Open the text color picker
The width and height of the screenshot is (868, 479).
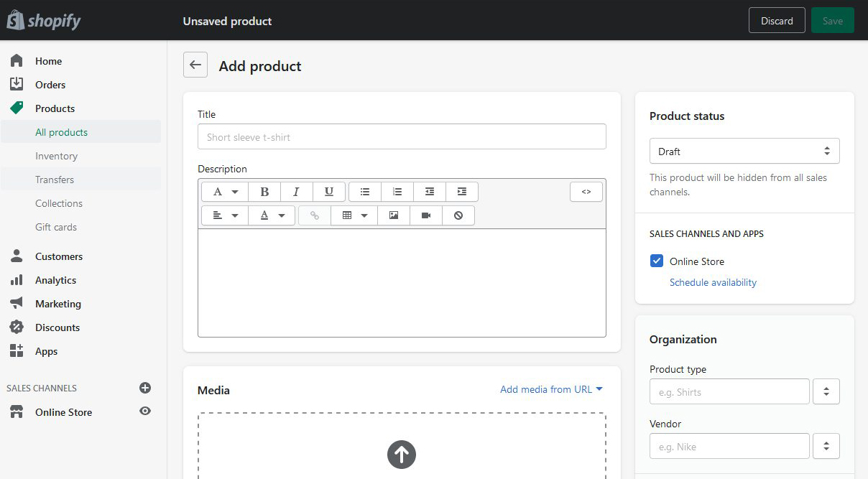tap(272, 215)
